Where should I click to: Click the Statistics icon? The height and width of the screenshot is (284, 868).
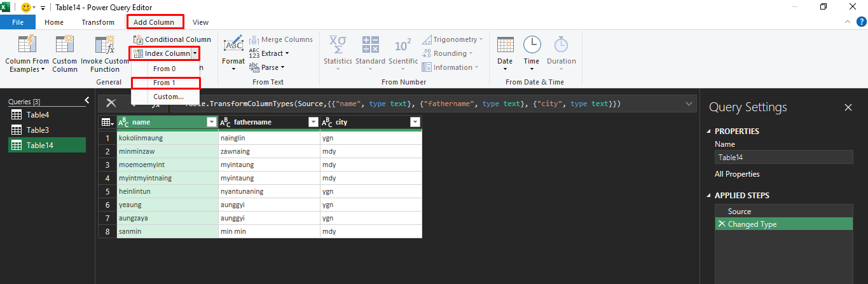pos(338,44)
